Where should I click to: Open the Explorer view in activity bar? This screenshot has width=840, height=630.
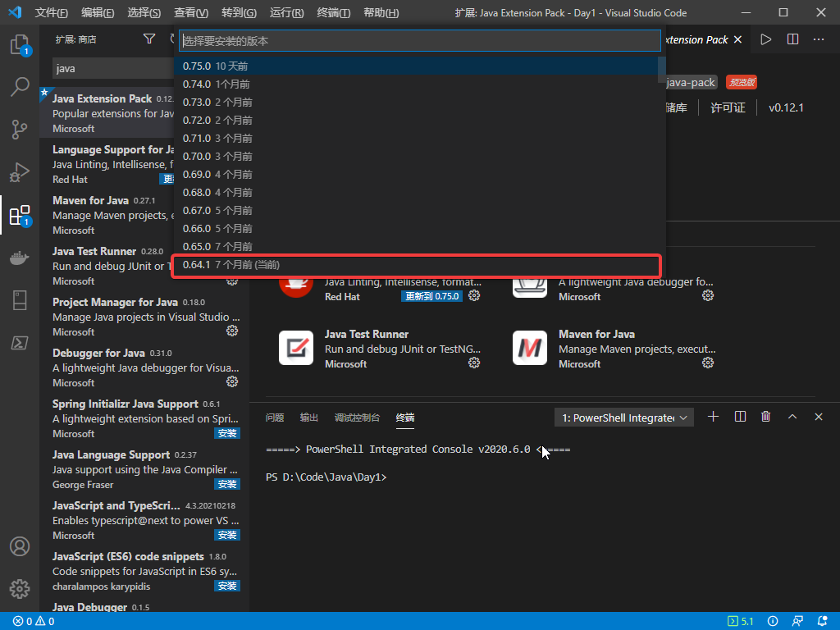(x=20, y=44)
